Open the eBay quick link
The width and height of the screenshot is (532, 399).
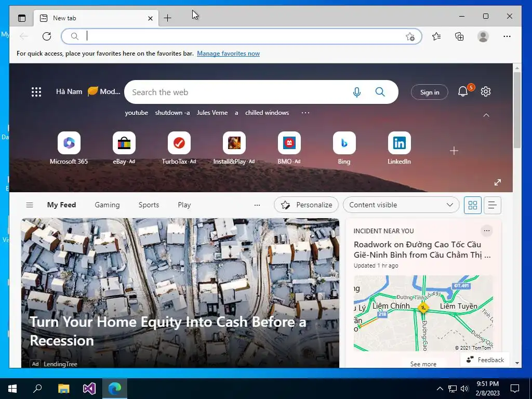(x=124, y=148)
